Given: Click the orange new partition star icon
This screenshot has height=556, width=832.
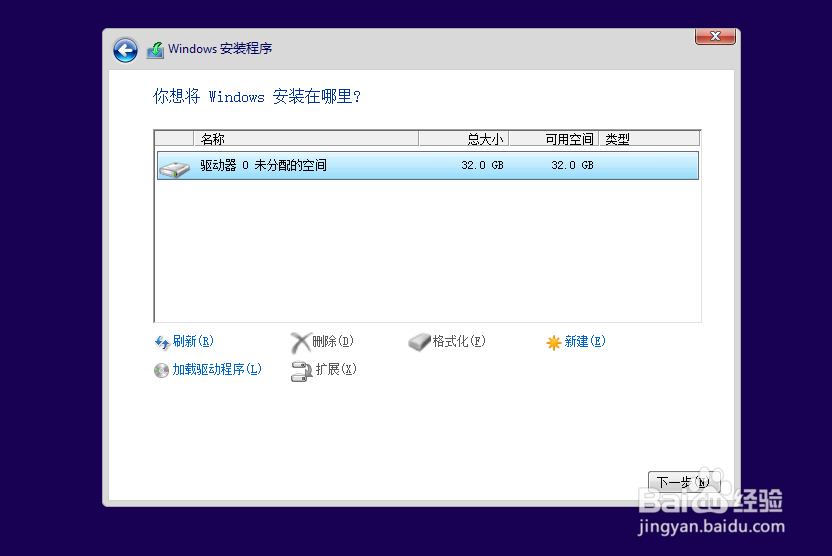Looking at the screenshot, I should pyautogui.click(x=553, y=343).
